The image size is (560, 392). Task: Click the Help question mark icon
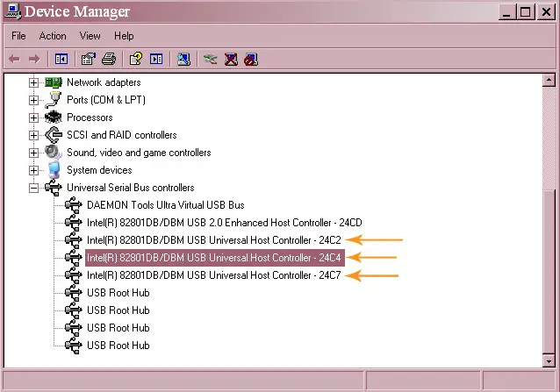pyautogui.click(x=136, y=59)
